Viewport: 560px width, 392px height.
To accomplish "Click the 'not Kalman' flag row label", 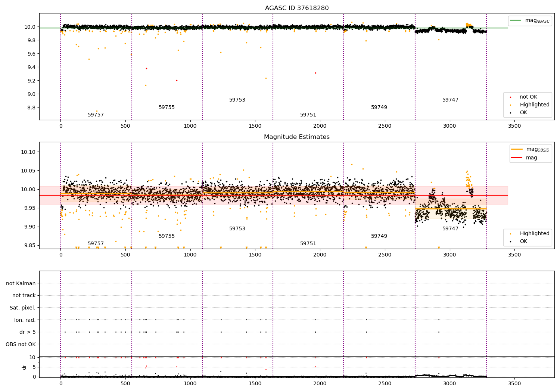I will [x=21, y=283].
